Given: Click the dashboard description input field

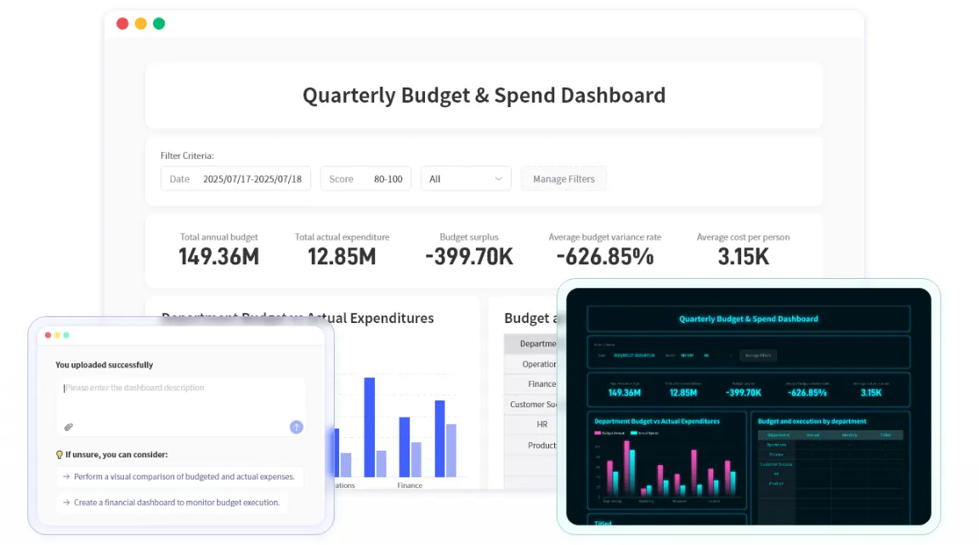Looking at the screenshot, I should 136,389.
